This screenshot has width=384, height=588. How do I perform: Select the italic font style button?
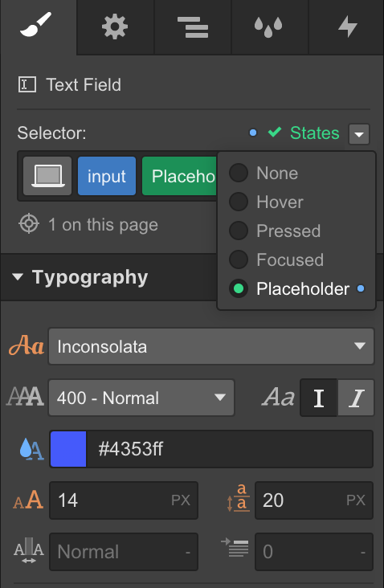tap(356, 398)
